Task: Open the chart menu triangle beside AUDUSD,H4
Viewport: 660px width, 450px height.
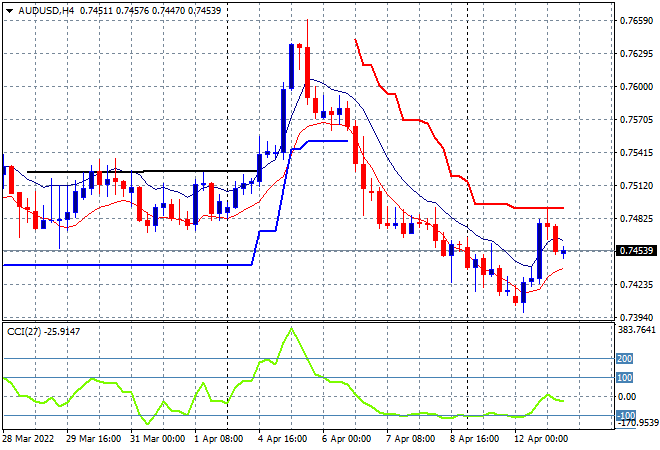Action: pos(9,11)
